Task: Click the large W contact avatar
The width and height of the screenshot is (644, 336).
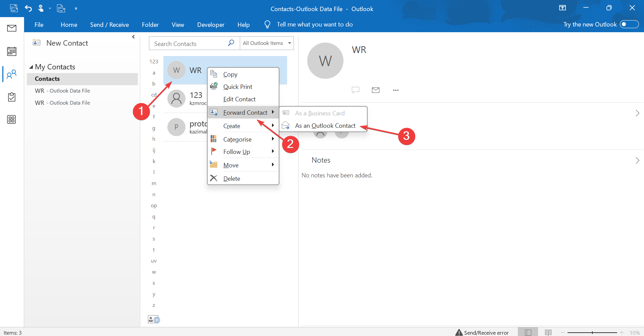Action: click(325, 61)
